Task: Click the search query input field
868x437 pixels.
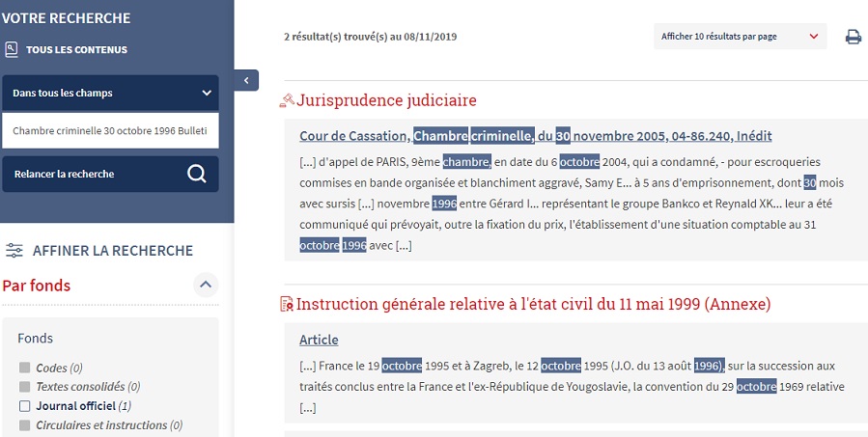Action: [x=110, y=130]
